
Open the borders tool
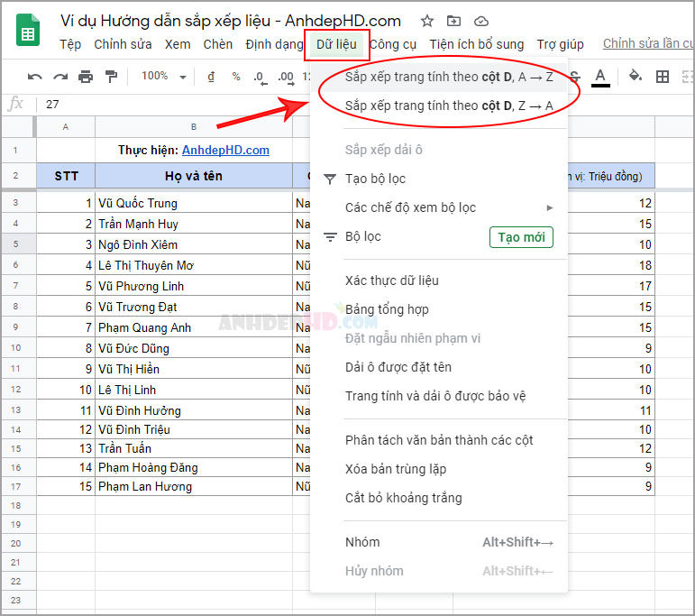tap(663, 77)
